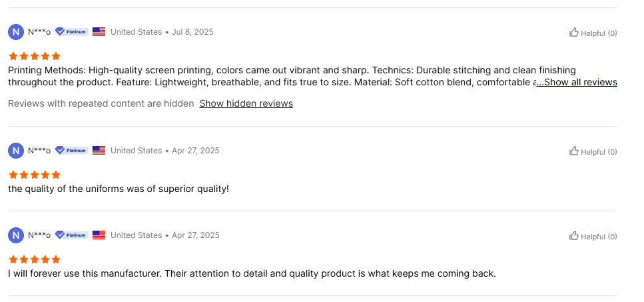Click the Printing Methods review text
This screenshot has width=644, height=302.
[292, 76]
